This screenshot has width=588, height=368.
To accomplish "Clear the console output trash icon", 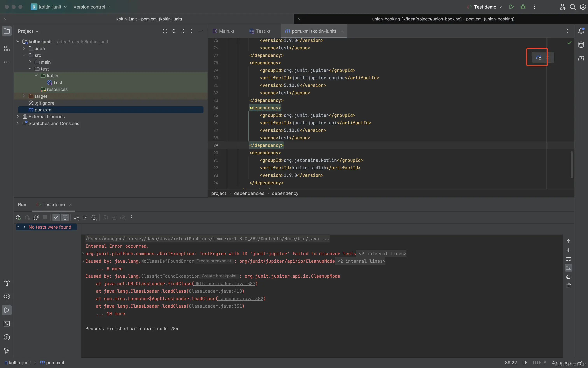I will (x=569, y=285).
